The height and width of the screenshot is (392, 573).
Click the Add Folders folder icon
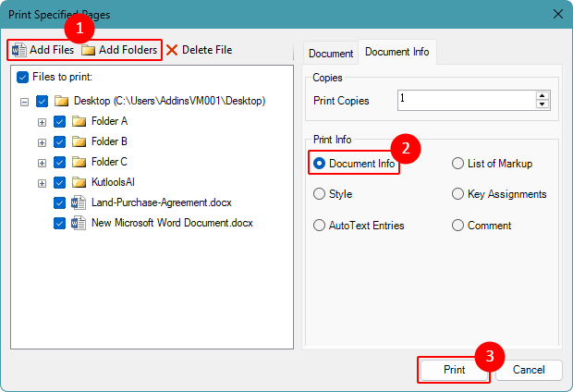[88, 50]
